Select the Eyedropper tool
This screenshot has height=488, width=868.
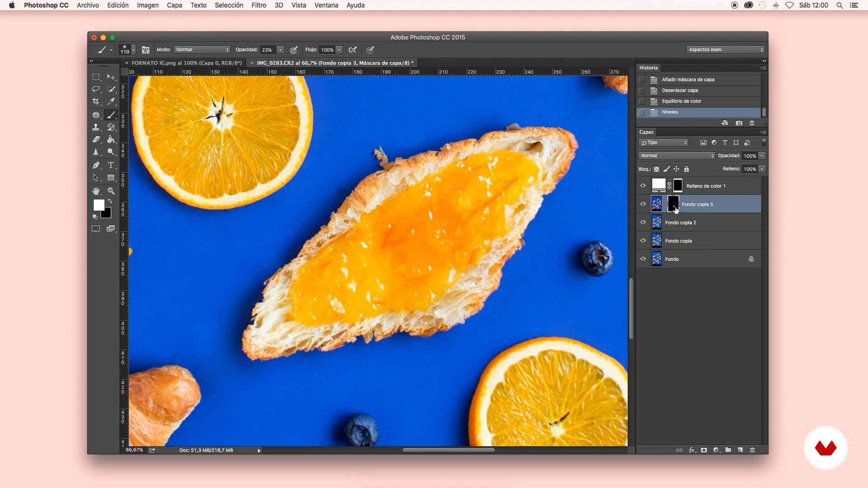[111, 101]
